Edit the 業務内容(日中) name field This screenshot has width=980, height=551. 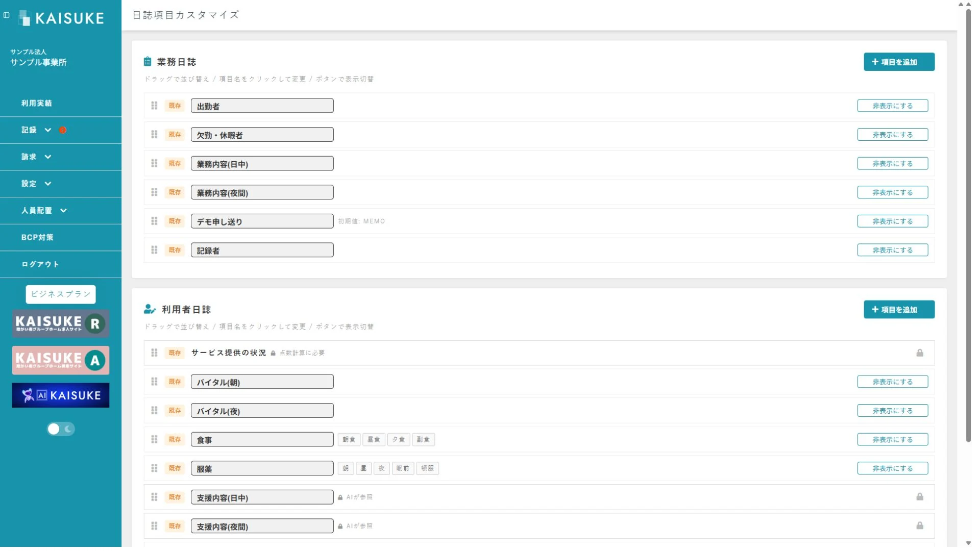[x=262, y=164]
